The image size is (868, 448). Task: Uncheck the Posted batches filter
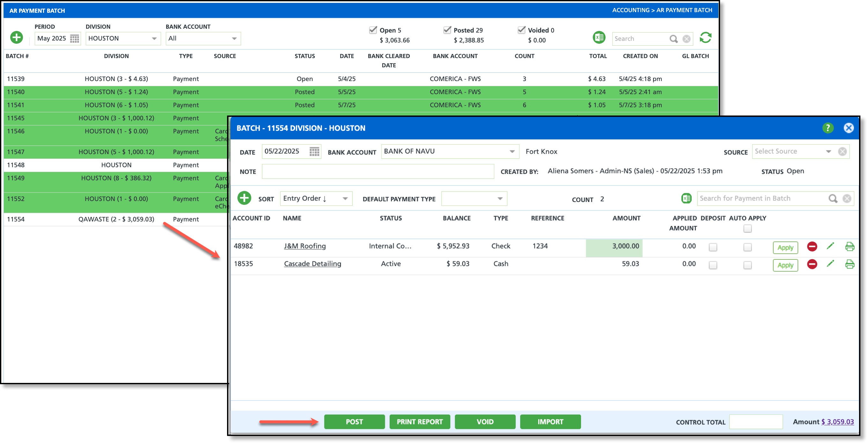[447, 30]
